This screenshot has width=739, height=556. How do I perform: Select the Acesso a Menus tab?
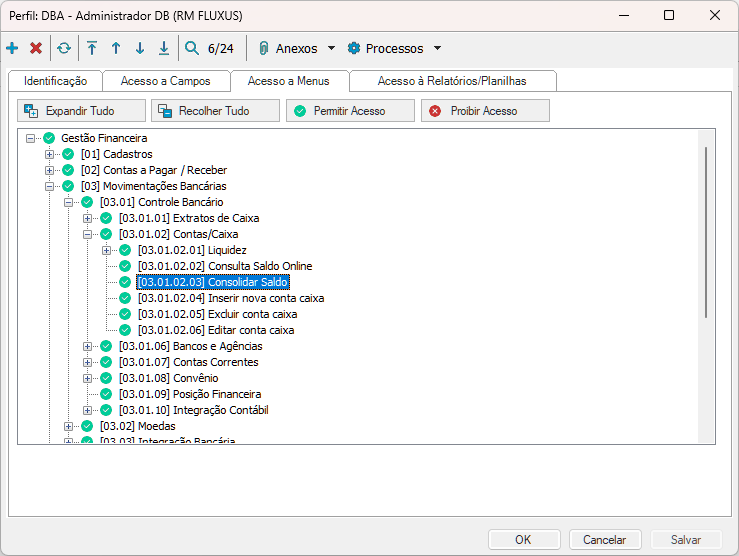(289, 81)
